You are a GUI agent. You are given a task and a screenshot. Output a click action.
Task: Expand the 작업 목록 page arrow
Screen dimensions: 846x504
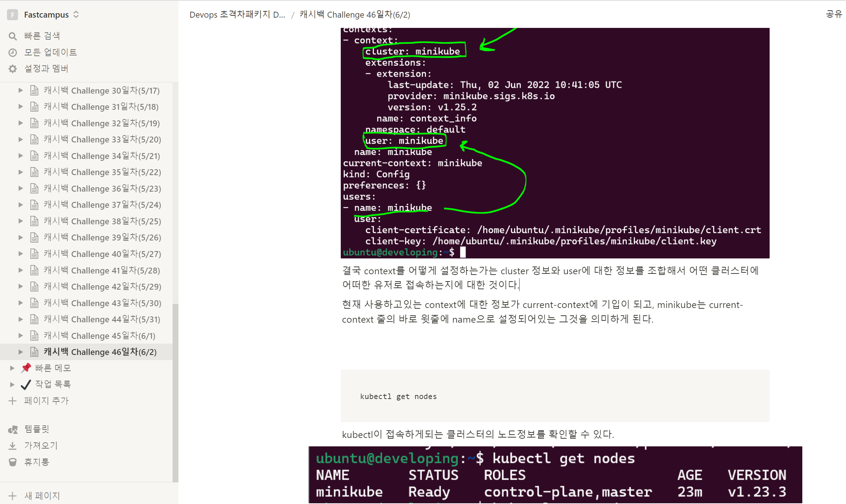[12, 384]
